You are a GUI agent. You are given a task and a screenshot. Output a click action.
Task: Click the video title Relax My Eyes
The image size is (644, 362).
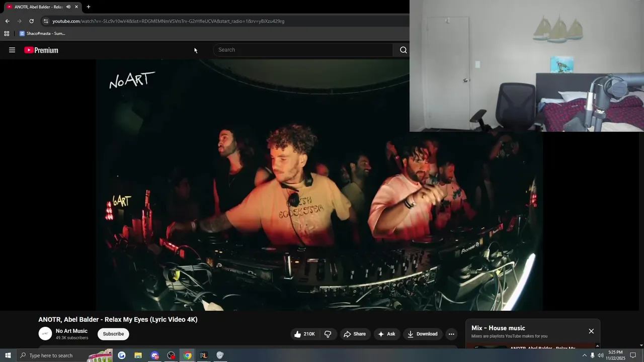point(118,320)
